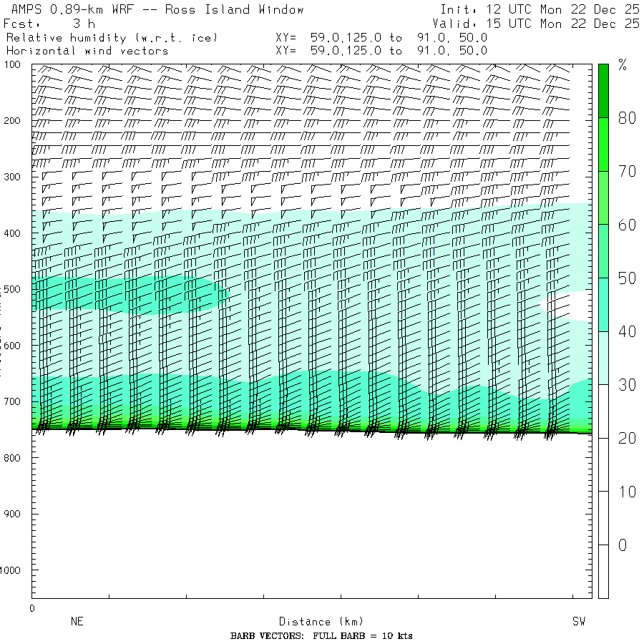This screenshot has width=644, height=644.
Task: Select the 70–80% bright green colorbar segment
Action: (x=603, y=144)
